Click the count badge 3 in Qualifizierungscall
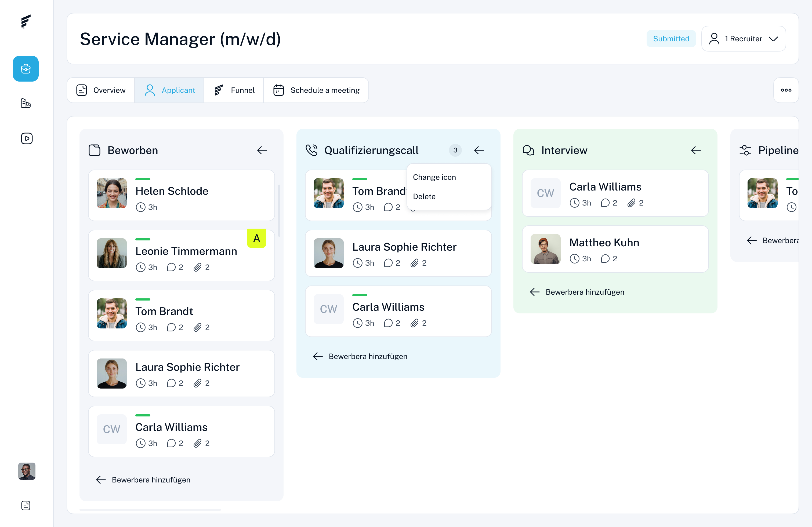 point(455,150)
